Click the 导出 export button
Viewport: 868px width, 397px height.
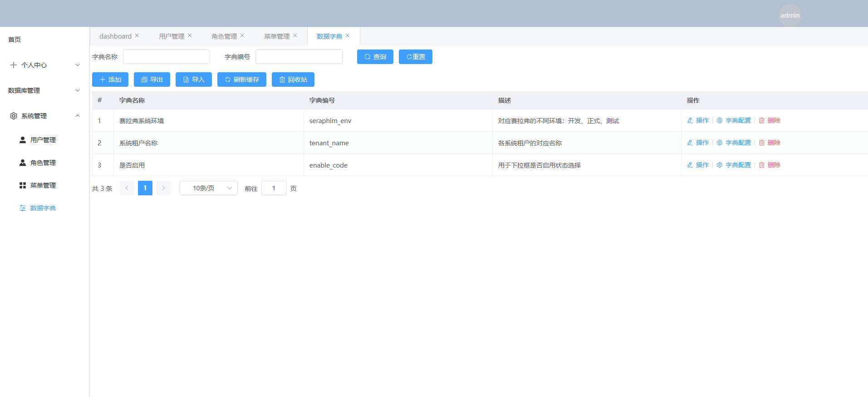(x=152, y=79)
